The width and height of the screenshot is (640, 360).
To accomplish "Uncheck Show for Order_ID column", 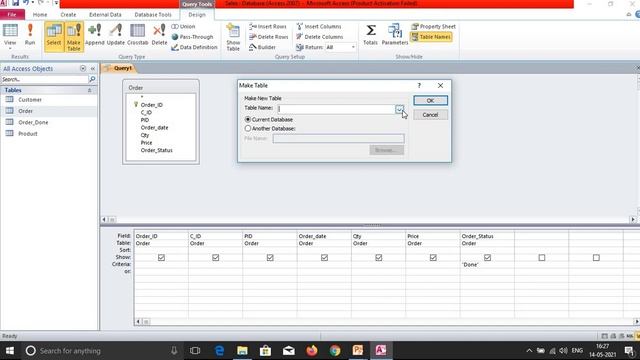I will [161, 258].
